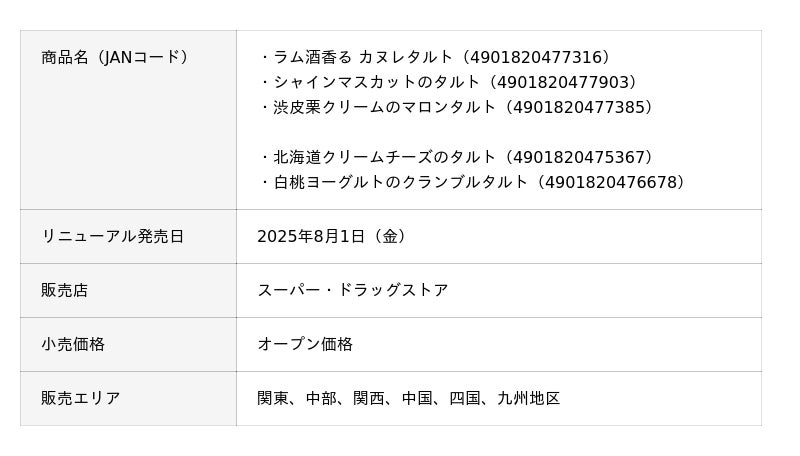Click the 販売店 row label

tap(65, 290)
